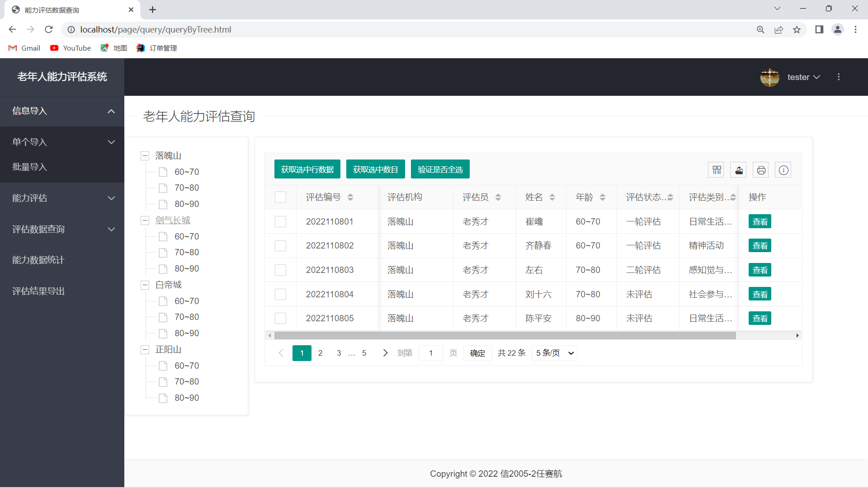Image resolution: width=868 pixels, height=488 pixels.
Task: Click the table horizontal scrollbar
Action: point(505,335)
